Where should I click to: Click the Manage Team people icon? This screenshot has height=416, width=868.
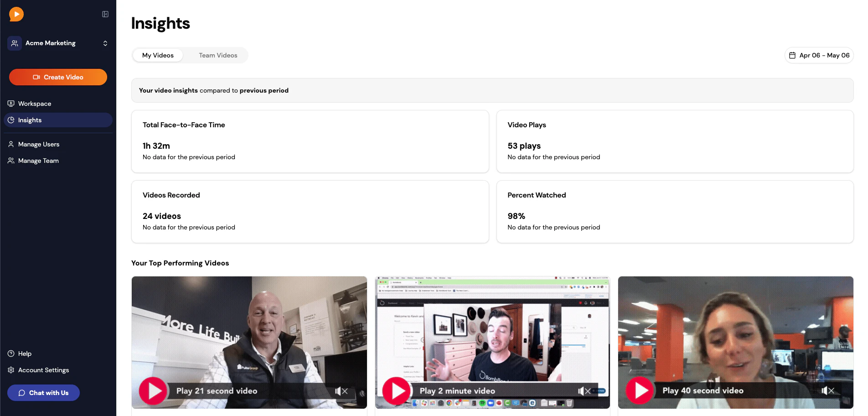click(x=11, y=161)
